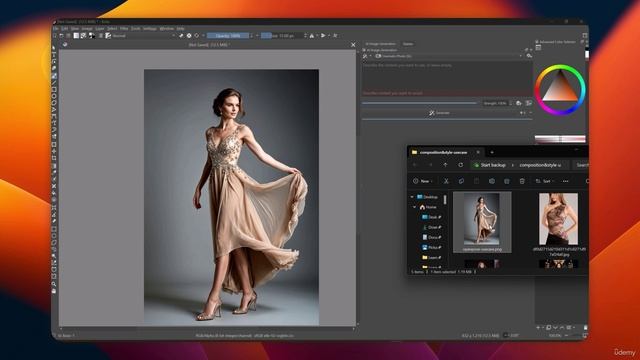This screenshot has width=640, height=360.
Task: Open the AI workspace mode dropdown
Action: (366, 56)
